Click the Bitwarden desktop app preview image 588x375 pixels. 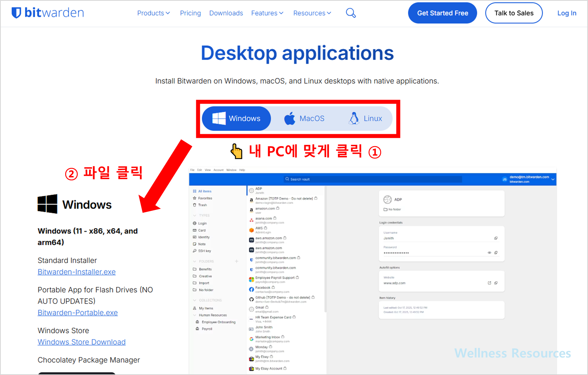pyautogui.click(x=372, y=271)
